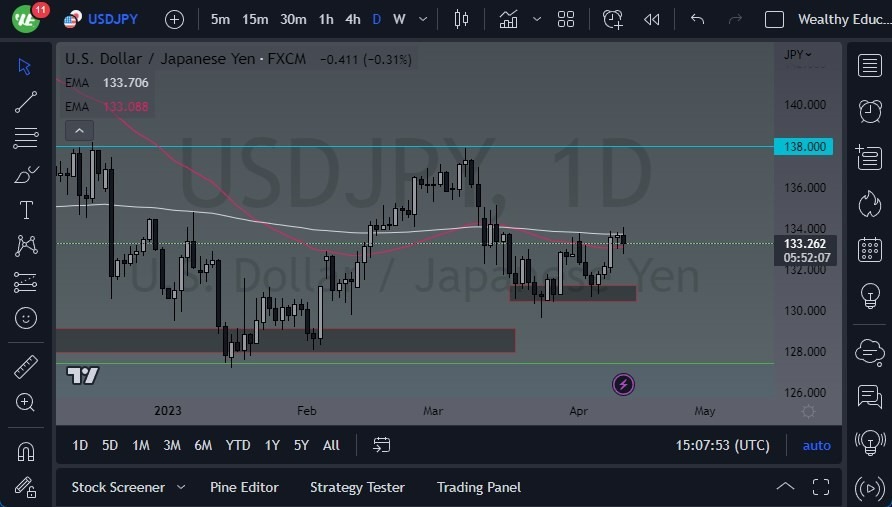Select the trend line drawing tool

tap(26, 102)
